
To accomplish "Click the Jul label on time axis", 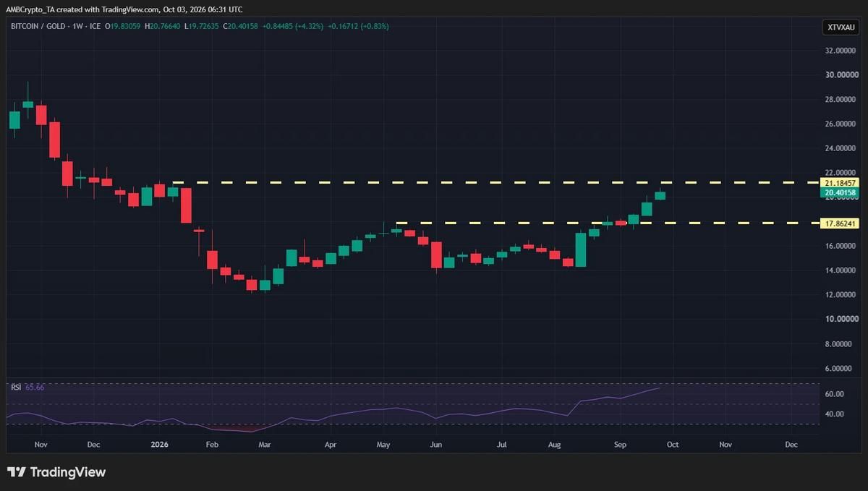I will click(x=501, y=445).
